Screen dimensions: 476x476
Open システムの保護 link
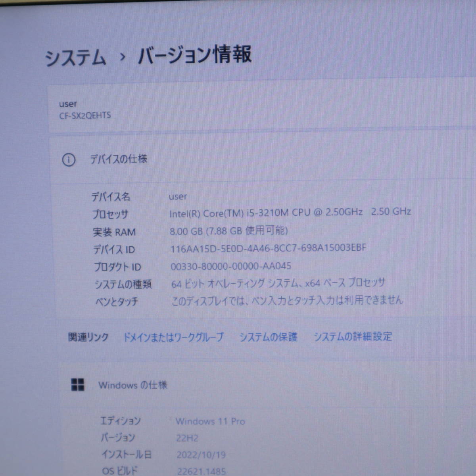(269, 337)
